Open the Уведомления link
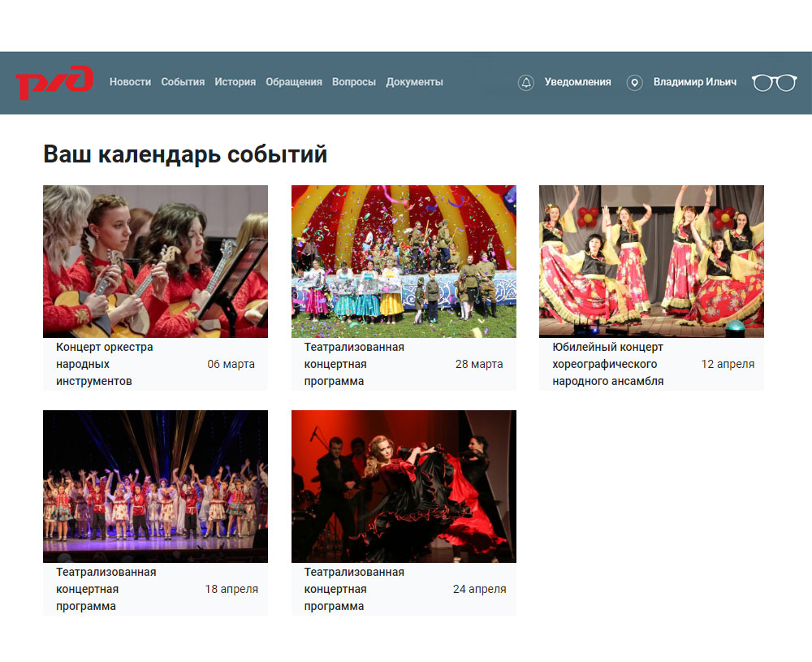Screen dimensions: 812x662 [x=577, y=82]
